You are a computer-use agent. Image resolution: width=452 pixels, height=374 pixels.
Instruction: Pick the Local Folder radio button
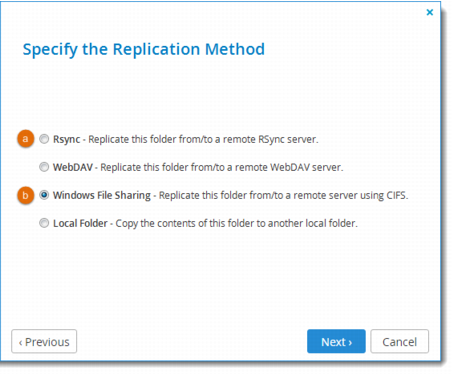(44, 223)
